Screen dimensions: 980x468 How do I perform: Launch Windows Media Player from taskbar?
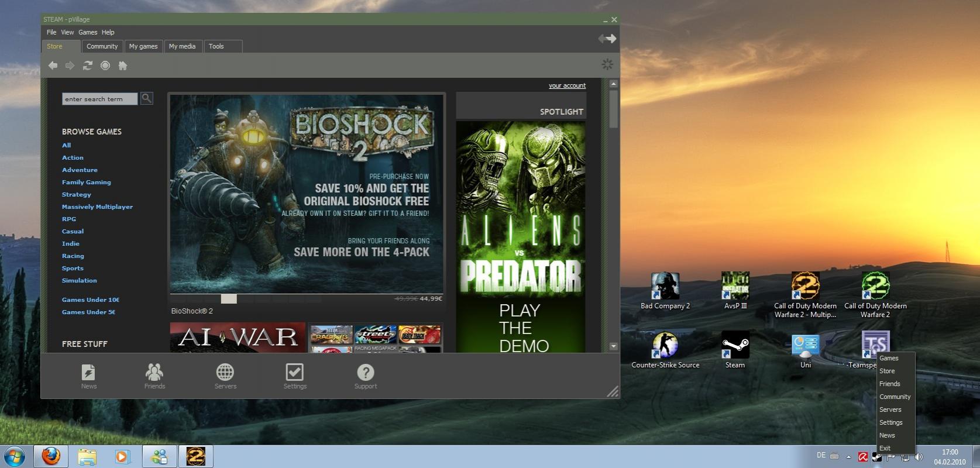coord(122,456)
